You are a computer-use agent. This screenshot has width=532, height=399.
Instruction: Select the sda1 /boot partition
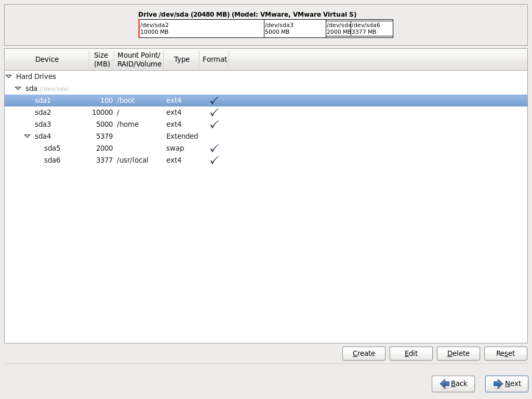click(x=78, y=100)
